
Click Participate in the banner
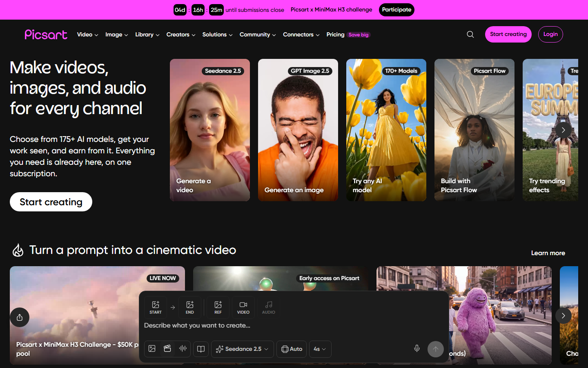coord(396,10)
